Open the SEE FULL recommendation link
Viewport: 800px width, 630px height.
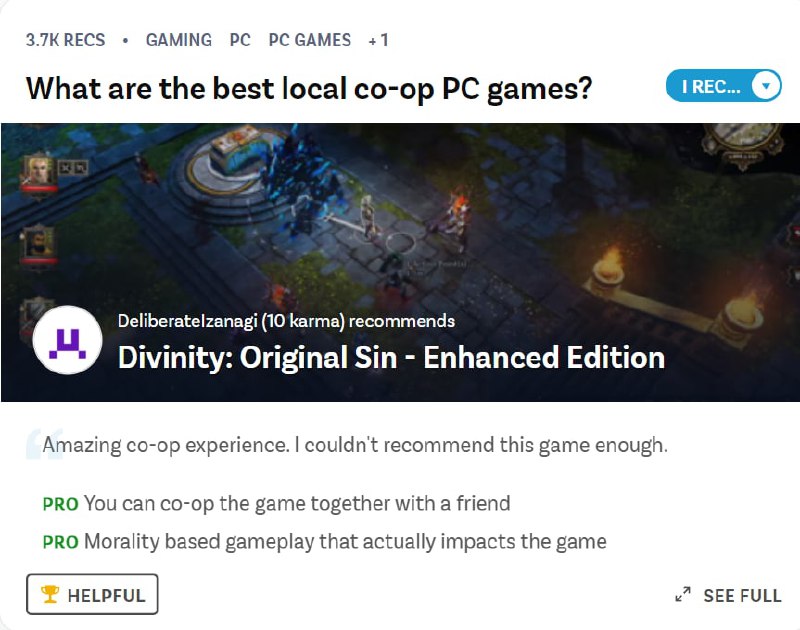(x=728, y=595)
